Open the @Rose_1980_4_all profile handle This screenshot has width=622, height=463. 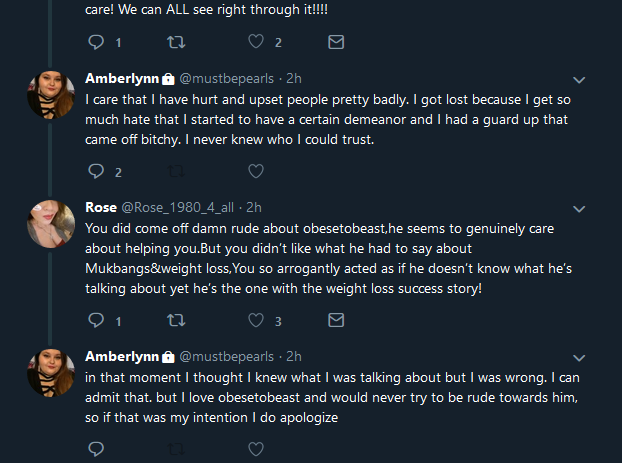177,207
